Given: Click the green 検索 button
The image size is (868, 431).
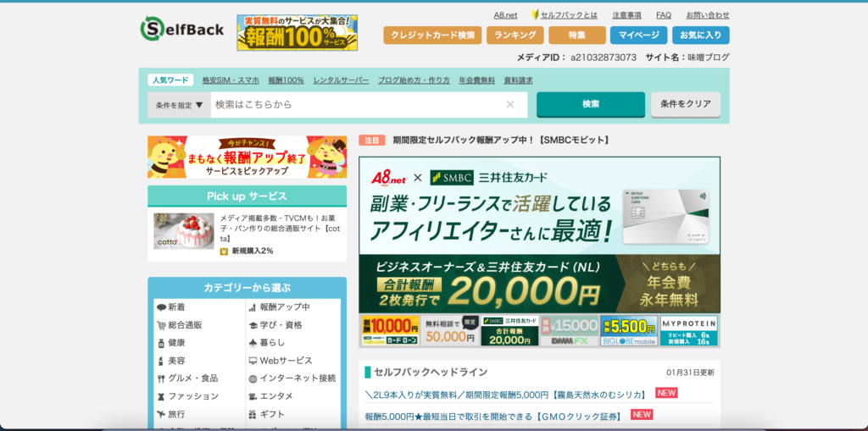Looking at the screenshot, I should tap(591, 104).
